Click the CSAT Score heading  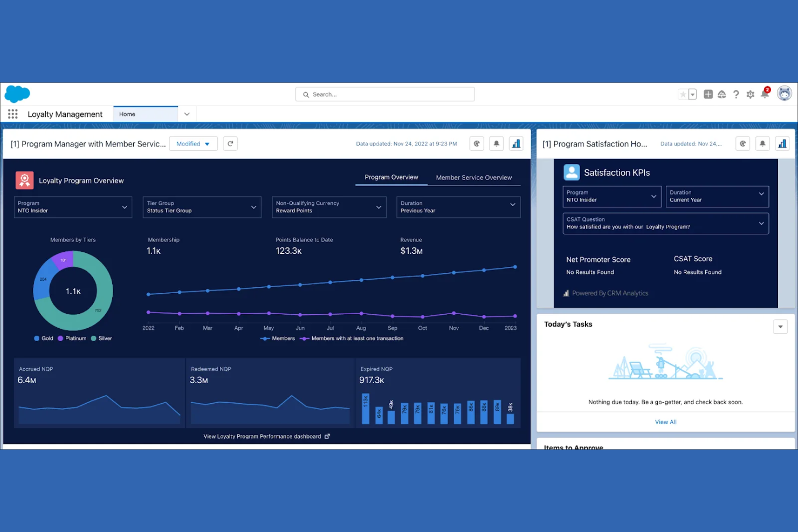(x=693, y=259)
